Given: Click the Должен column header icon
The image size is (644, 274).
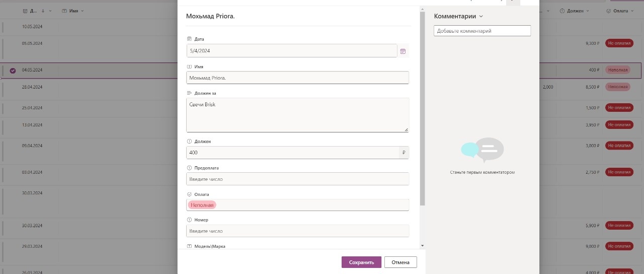Looking at the screenshot, I should [562, 11].
